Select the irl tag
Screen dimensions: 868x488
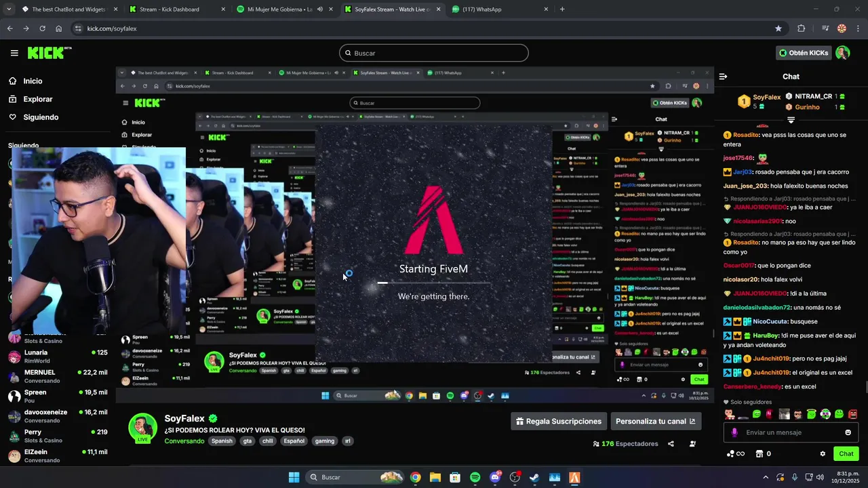(348, 441)
